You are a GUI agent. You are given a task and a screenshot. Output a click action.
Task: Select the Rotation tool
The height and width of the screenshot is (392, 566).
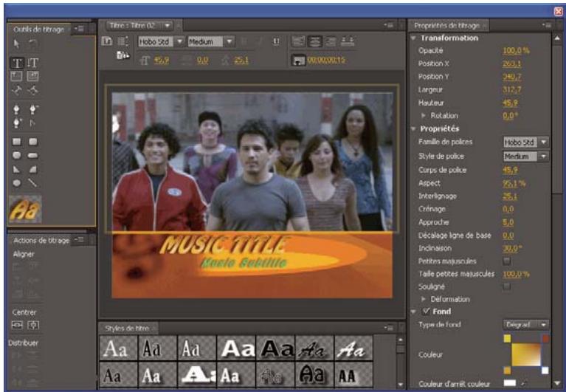click(x=33, y=44)
